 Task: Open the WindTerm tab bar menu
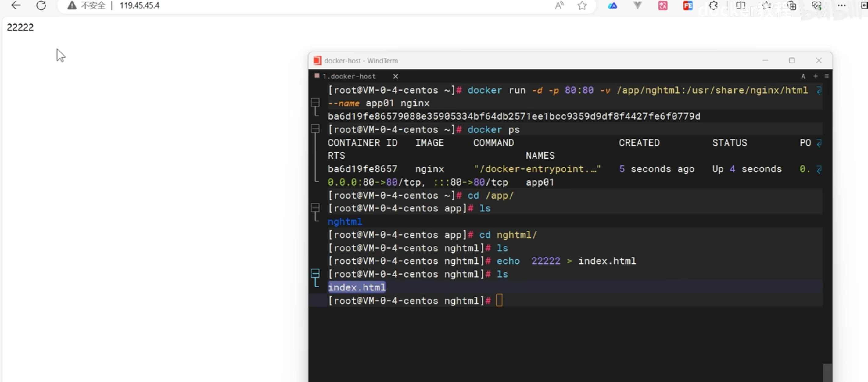tap(827, 76)
